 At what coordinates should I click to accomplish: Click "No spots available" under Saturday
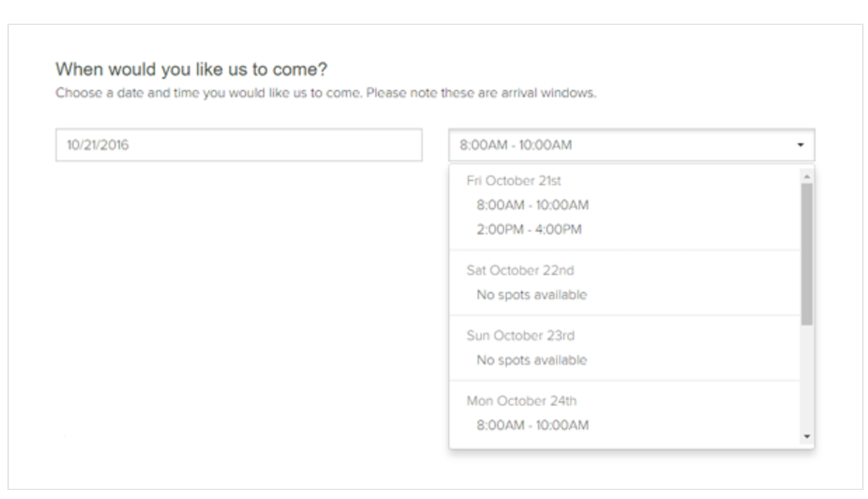pyautogui.click(x=531, y=295)
